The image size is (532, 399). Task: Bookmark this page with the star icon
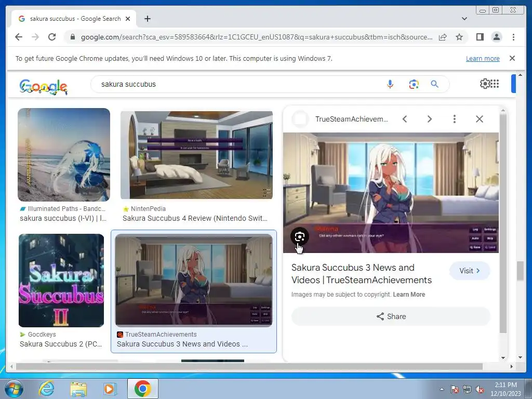pos(459,37)
